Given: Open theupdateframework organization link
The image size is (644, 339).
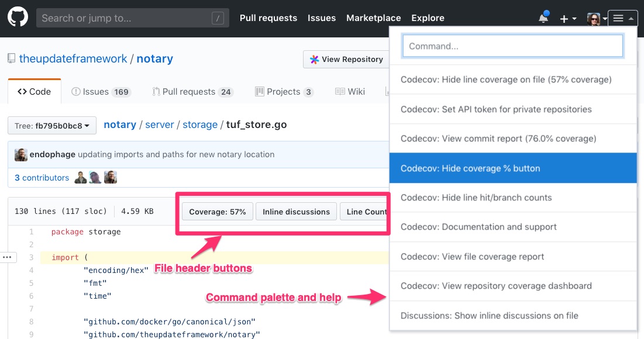Looking at the screenshot, I should [x=73, y=58].
